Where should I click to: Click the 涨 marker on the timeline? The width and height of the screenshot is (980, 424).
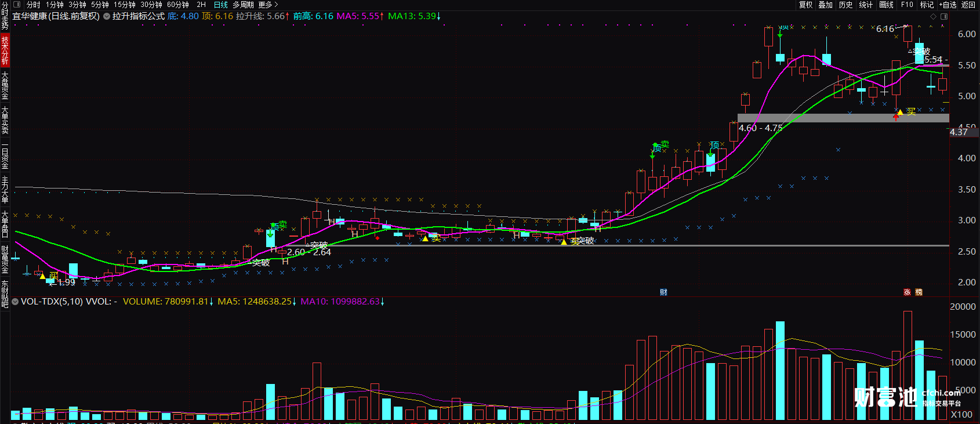(907, 292)
